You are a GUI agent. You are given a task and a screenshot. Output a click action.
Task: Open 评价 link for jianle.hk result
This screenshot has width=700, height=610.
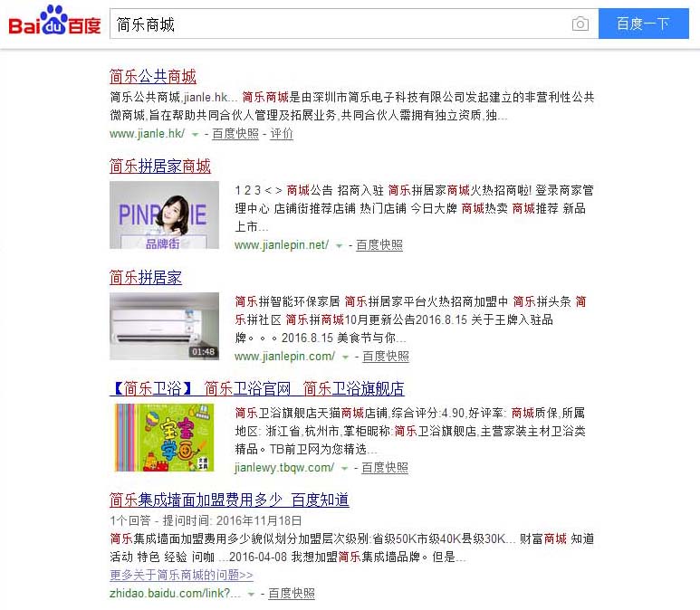282,133
